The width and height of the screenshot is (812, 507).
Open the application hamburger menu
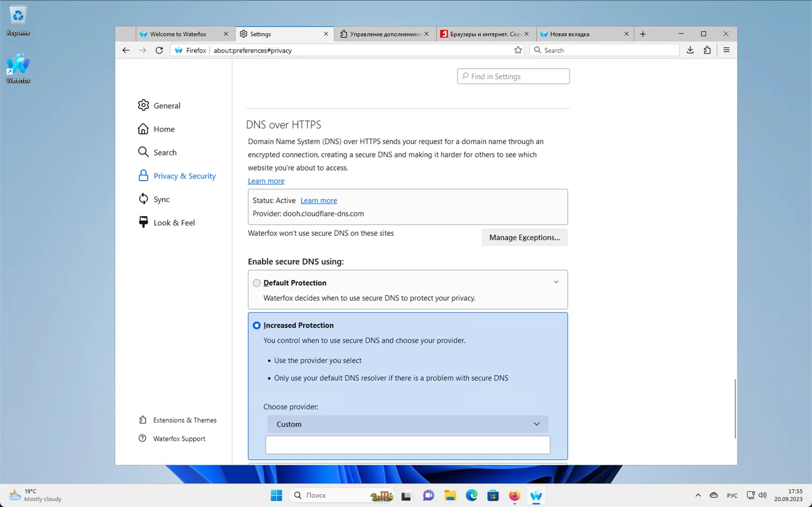pyautogui.click(x=726, y=50)
